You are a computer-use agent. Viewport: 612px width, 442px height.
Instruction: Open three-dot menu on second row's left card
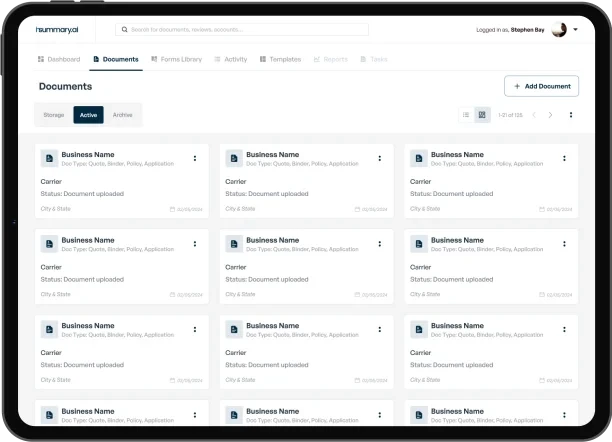coord(195,244)
